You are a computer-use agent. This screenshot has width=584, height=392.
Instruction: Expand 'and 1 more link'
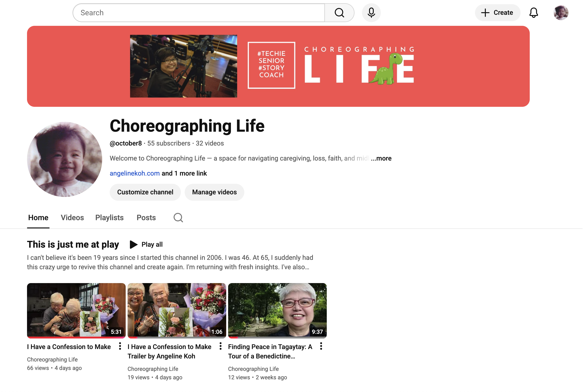pyautogui.click(x=185, y=174)
